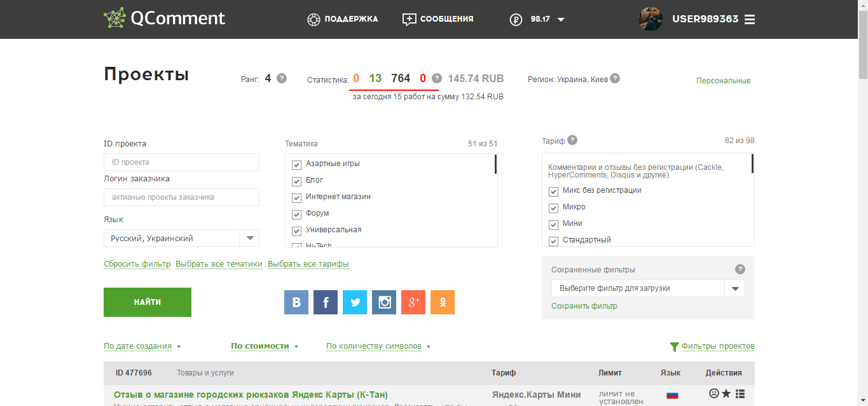Open Сообщения in top navigation
The width and height of the screenshot is (868, 406).
(438, 19)
